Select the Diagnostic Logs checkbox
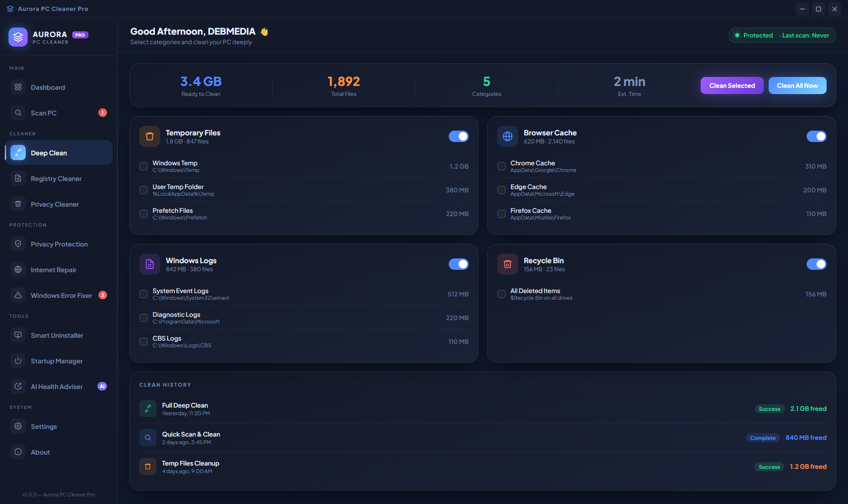848x504 pixels. coord(144,318)
